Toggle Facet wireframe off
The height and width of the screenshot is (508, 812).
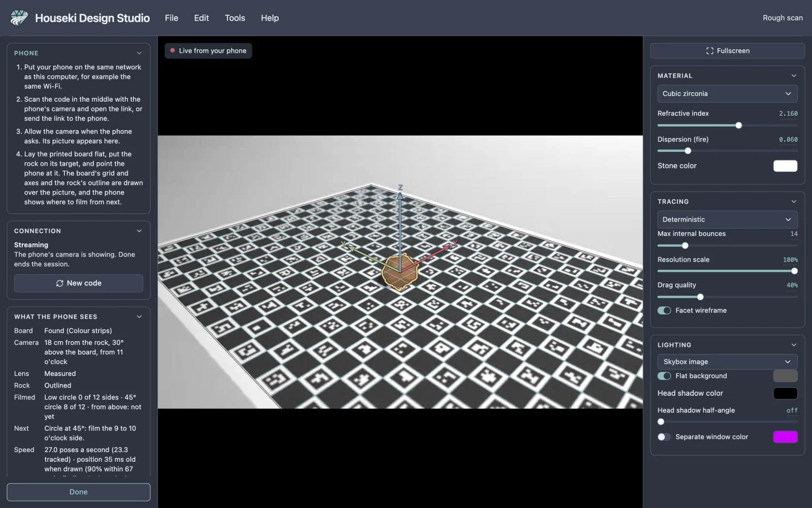(x=664, y=310)
